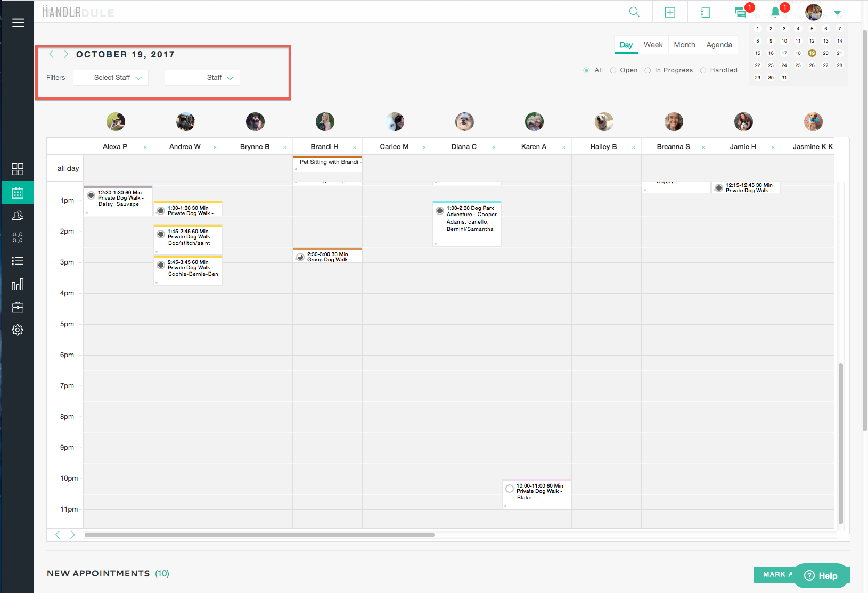Remove the Brynne B staff column
The width and height of the screenshot is (868, 593).
point(285,146)
